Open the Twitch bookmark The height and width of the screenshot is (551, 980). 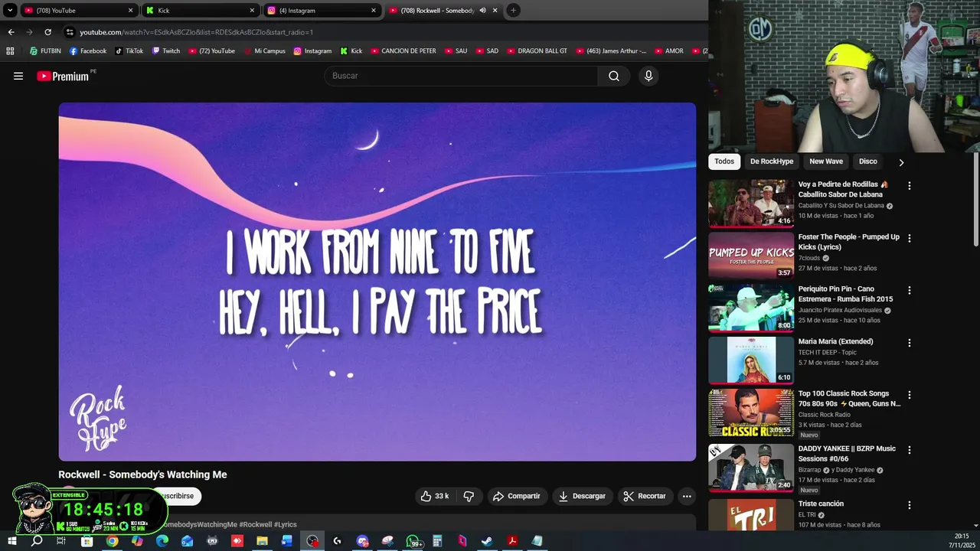pos(166,51)
